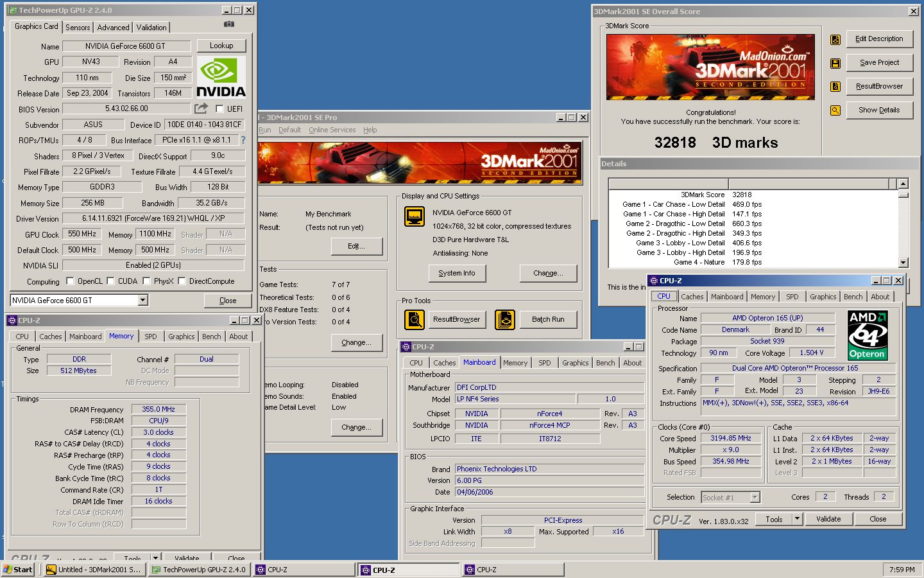Screen dimensions: 924x578
Task: Click the system tray clock
Action: 902,570
